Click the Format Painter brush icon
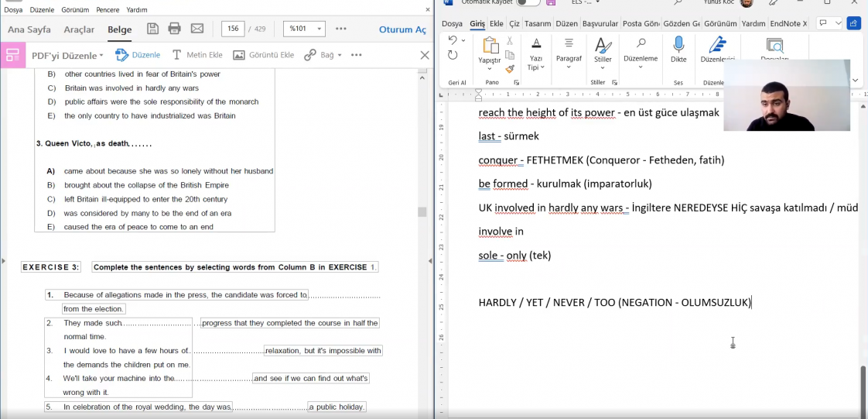The image size is (868, 419). coord(510,69)
